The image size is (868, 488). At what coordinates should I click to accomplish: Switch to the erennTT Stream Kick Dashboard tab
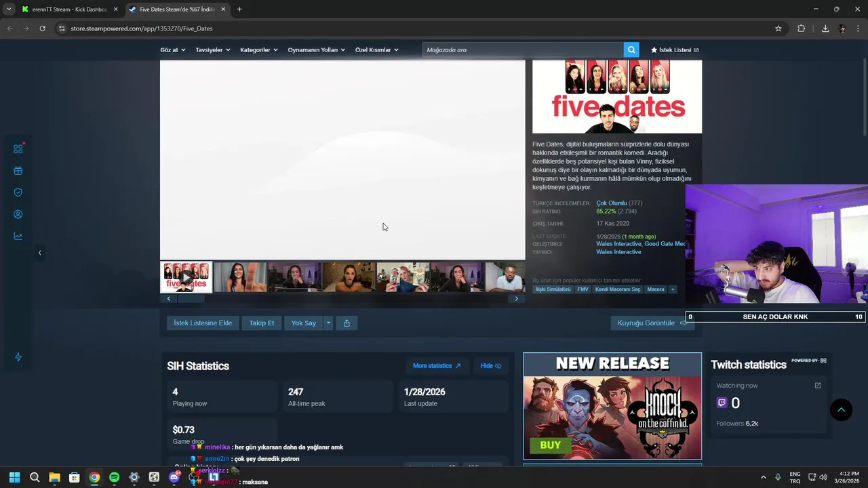tap(69, 9)
